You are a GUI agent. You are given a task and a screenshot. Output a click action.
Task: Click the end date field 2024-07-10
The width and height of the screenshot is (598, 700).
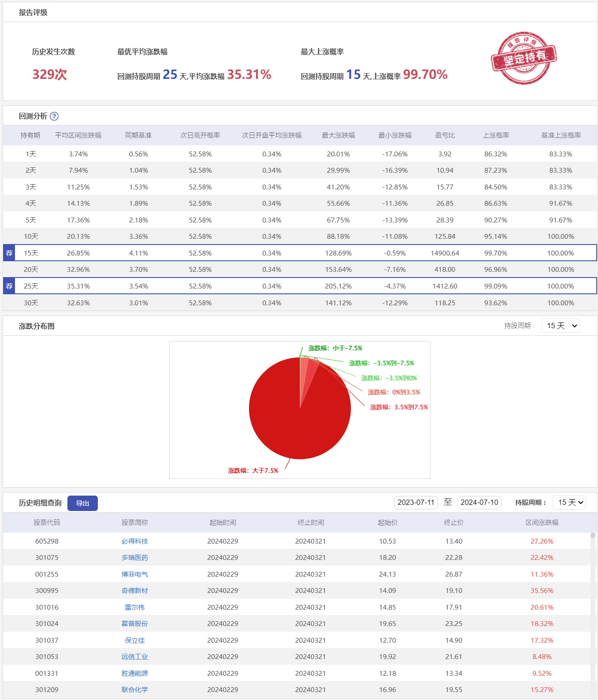(x=479, y=503)
